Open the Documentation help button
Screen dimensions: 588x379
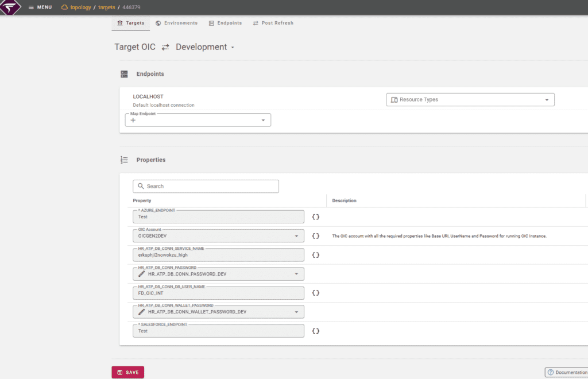[567, 372]
